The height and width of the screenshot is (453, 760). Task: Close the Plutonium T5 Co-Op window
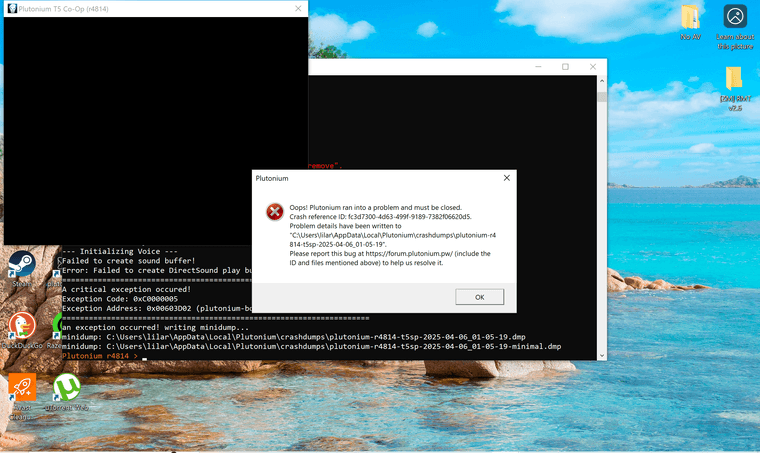click(298, 9)
